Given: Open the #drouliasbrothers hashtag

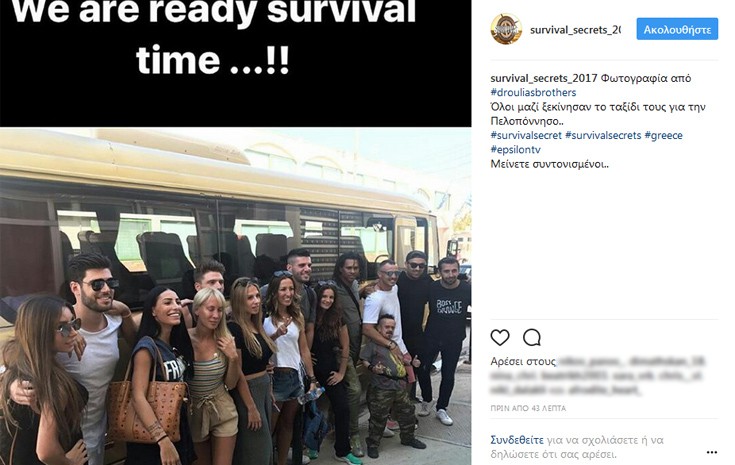Looking at the screenshot, I should tap(533, 92).
